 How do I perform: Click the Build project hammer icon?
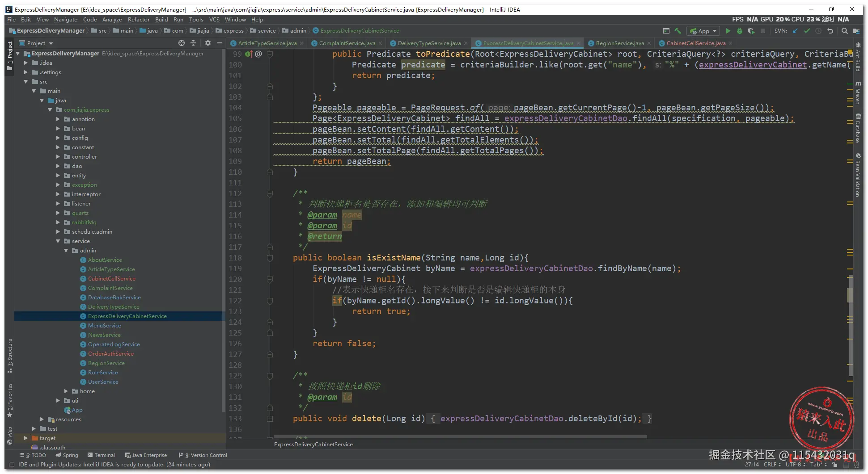(x=678, y=31)
